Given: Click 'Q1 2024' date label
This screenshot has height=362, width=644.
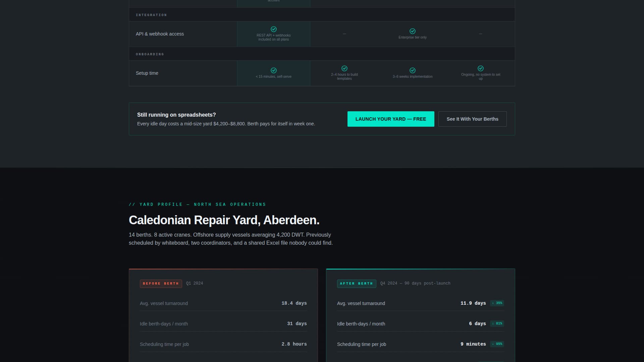Looking at the screenshot, I should click(x=195, y=284).
